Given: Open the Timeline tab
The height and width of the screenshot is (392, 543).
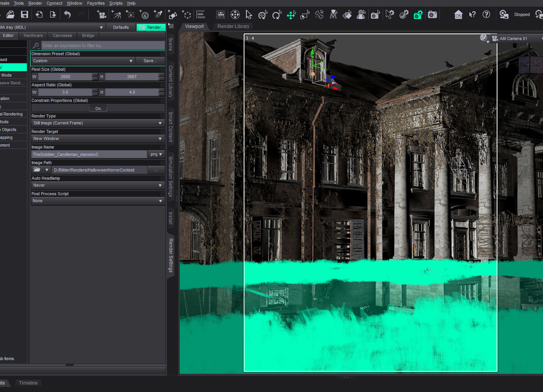Looking at the screenshot, I should 28,383.
